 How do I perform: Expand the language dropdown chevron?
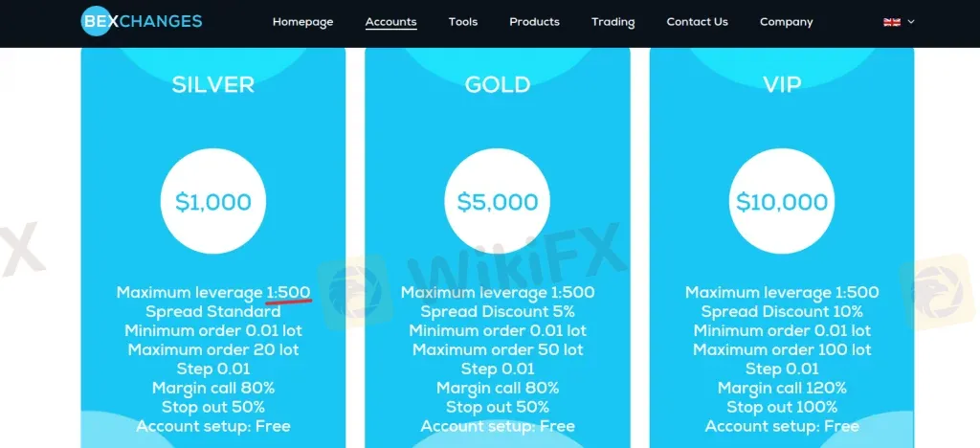[x=911, y=22]
